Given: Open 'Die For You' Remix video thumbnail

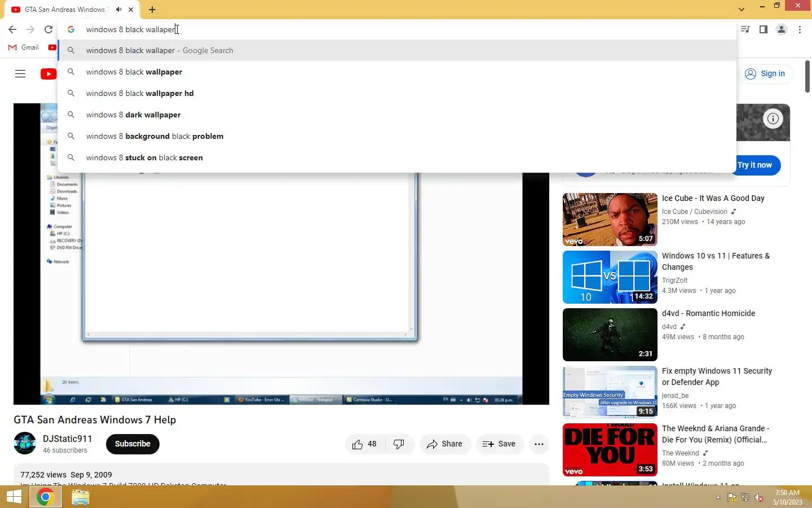Looking at the screenshot, I should pyautogui.click(x=610, y=450).
